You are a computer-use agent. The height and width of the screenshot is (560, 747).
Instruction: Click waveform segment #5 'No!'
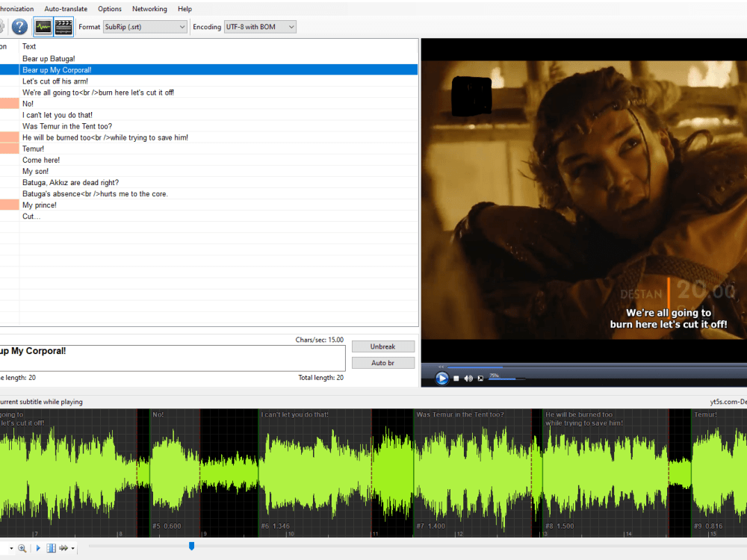click(175, 471)
